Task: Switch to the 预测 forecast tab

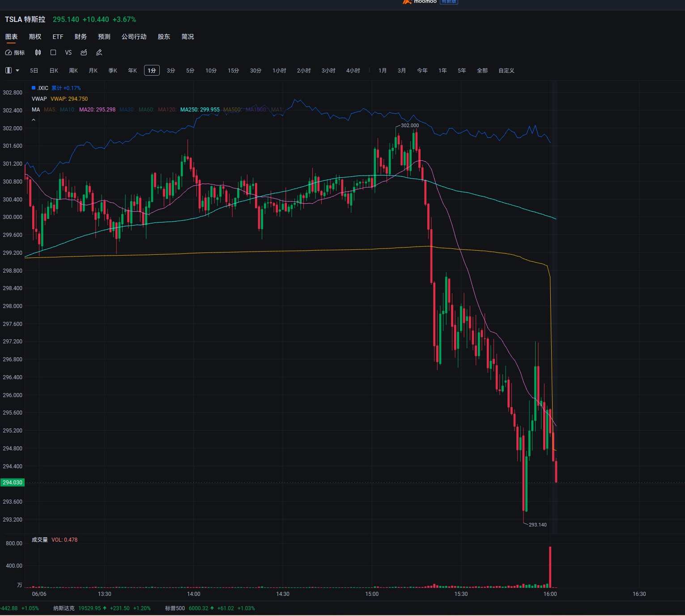Action: pyautogui.click(x=104, y=37)
